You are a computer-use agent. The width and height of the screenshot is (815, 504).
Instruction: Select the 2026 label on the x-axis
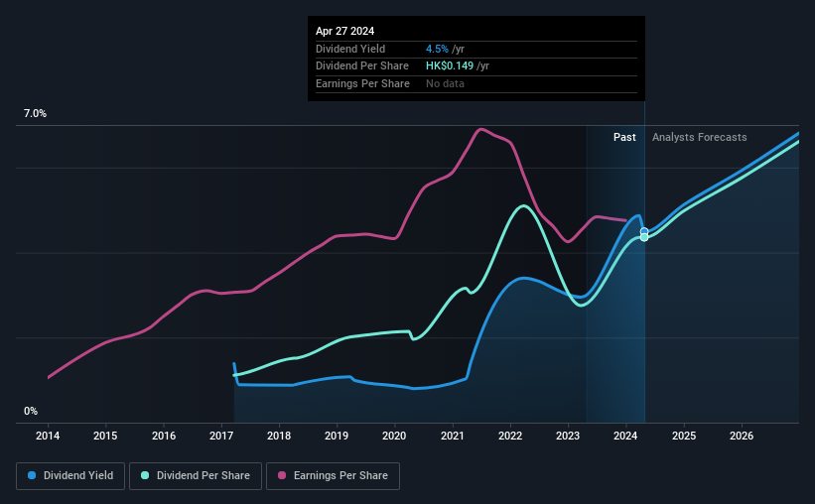point(742,436)
